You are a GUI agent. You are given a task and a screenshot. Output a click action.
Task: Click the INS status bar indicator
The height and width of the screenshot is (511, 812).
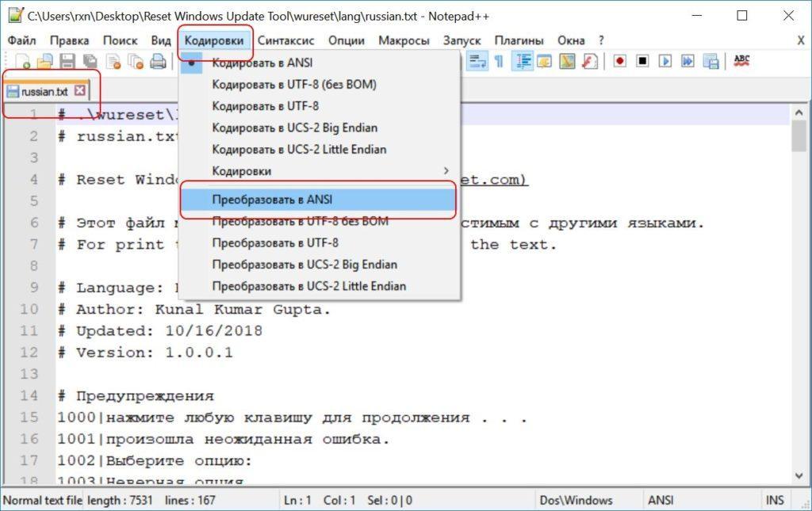(x=775, y=500)
